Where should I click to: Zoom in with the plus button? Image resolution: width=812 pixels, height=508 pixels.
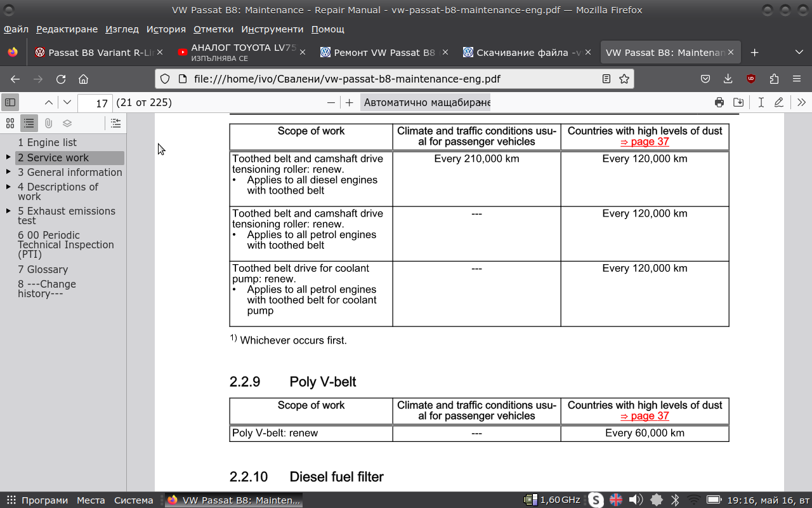pyautogui.click(x=349, y=102)
